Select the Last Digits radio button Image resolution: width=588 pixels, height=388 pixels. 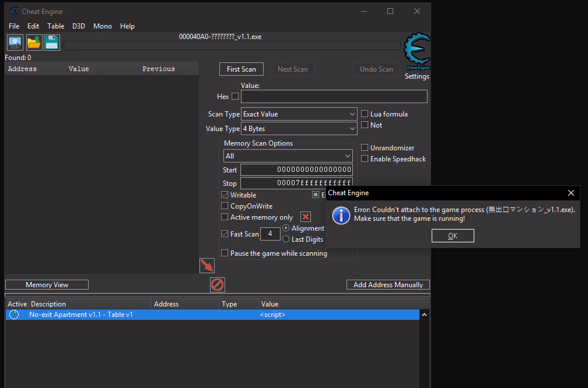click(286, 239)
